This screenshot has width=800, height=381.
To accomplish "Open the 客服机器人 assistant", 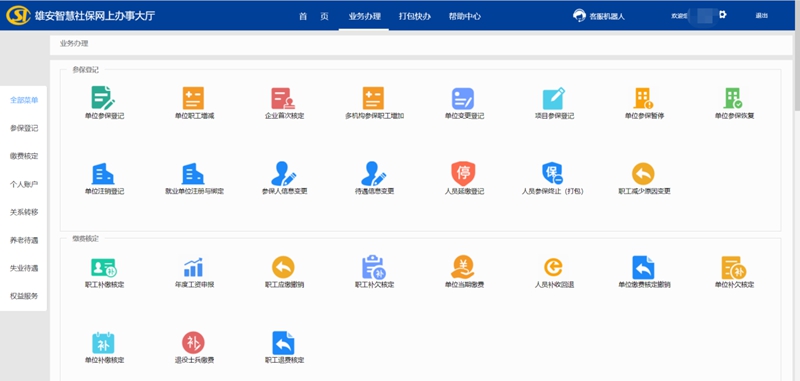I will coord(599,16).
